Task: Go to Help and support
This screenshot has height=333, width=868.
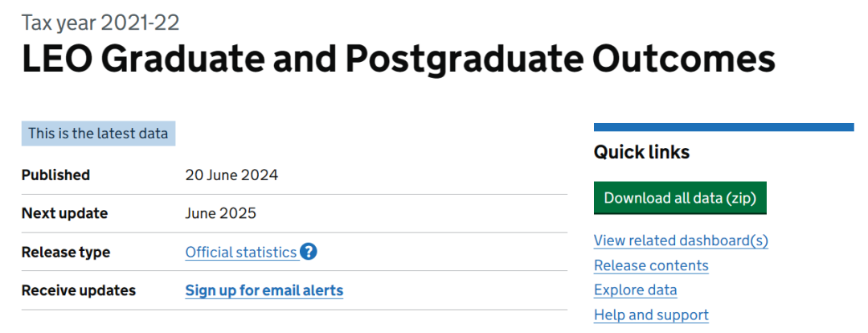Action: coord(651,314)
